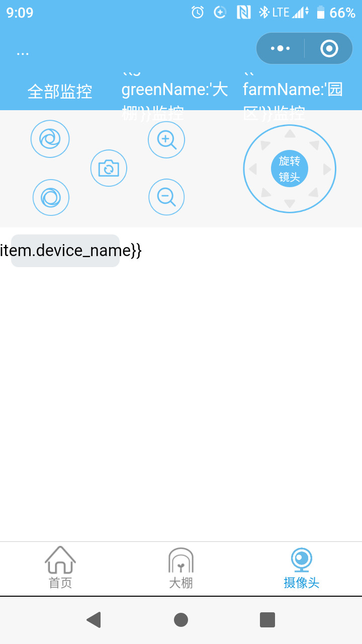Rotate camera left with left arrow
Screen dimensions: 362x644
[x=253, y=169]
